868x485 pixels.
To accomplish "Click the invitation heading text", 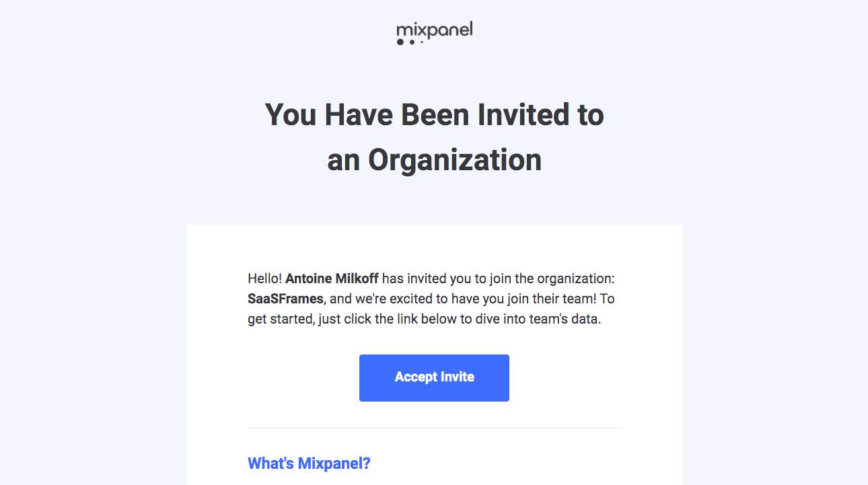I will pyautogui.click(x=434, y=137).
